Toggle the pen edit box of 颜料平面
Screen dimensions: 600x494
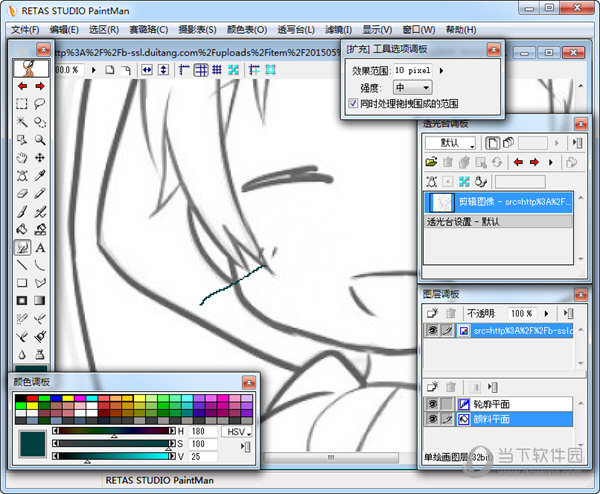[447, 419]
